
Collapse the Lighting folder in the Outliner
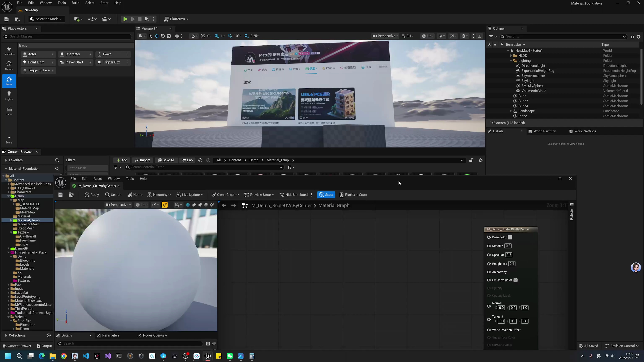tap(511, 61)
